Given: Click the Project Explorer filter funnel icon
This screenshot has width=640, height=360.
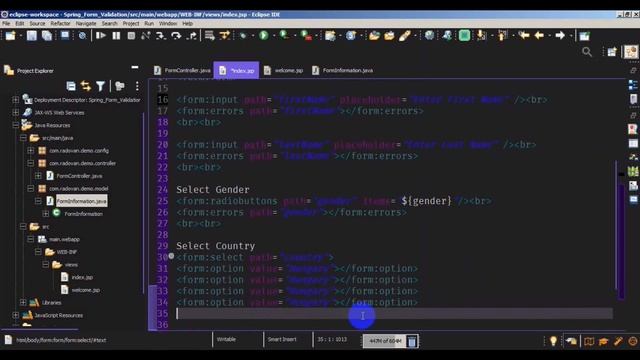Looking at the screenshot, I should [100, 86].
